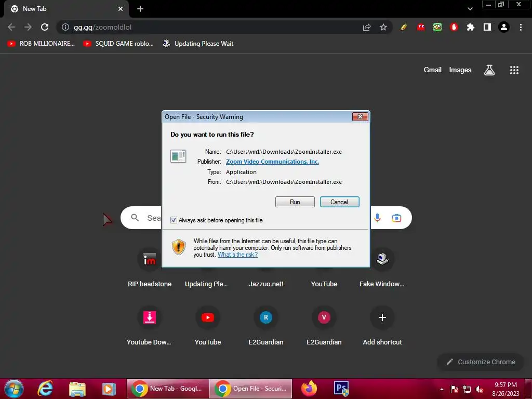This screenshot has width=532, height=399.
Task: Open the Google apps grid
Action: pyautogui.click(x=514, y=70)
